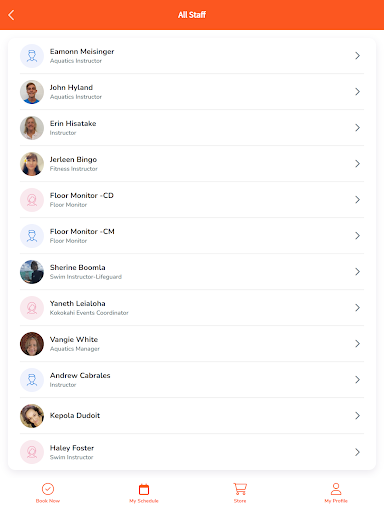This screenshot has height=512, width=384.
Task: Open Yaneth Leialoha's staff name
Action: pyautogui.click(x=78, y=304)
